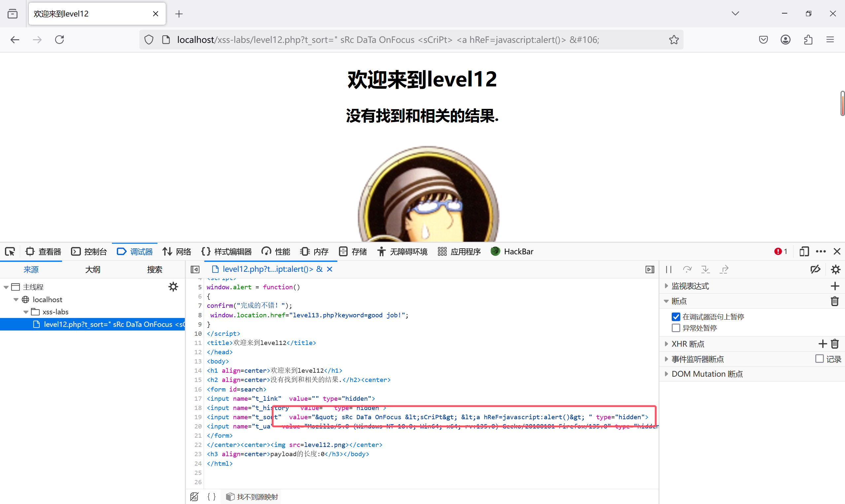Uncheck 在调试器语句上暂停 checkbox
The height and width of the screenshot is (504, 845).
676,317
